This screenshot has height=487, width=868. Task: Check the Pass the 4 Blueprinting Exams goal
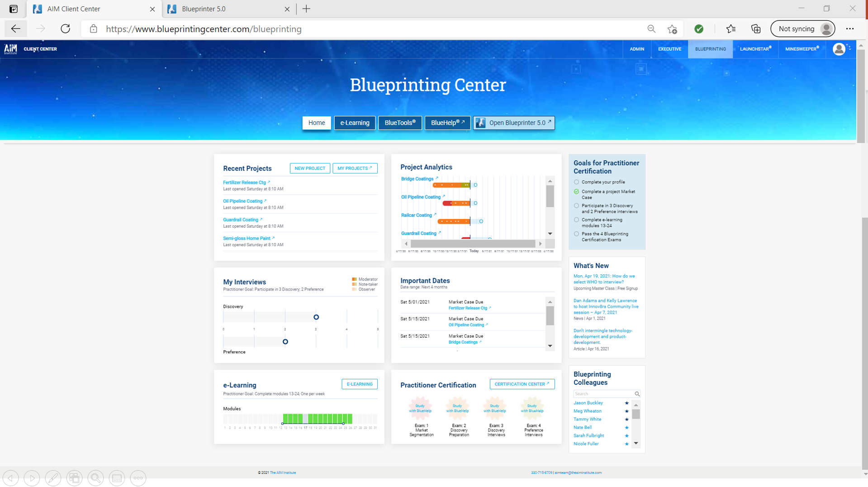click(x=576, y=234)
